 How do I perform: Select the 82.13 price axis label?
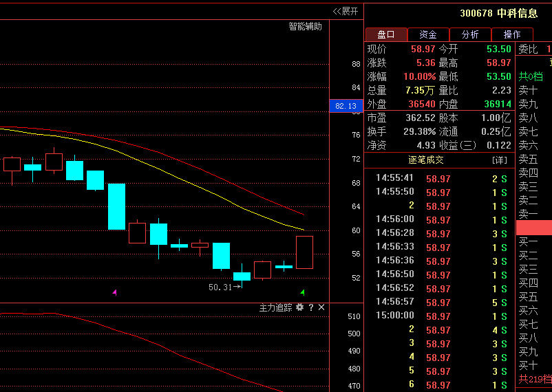click(346, 106)
